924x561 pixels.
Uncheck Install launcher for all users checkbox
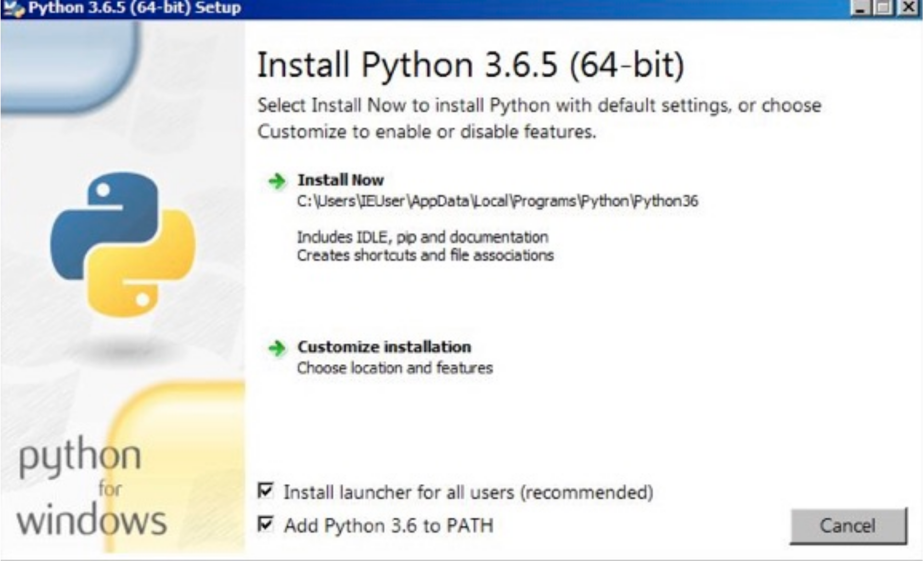coord(266,491)
